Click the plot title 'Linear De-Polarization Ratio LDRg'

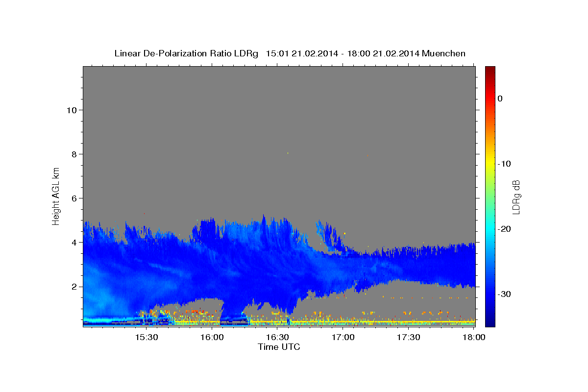coord(186,53)
